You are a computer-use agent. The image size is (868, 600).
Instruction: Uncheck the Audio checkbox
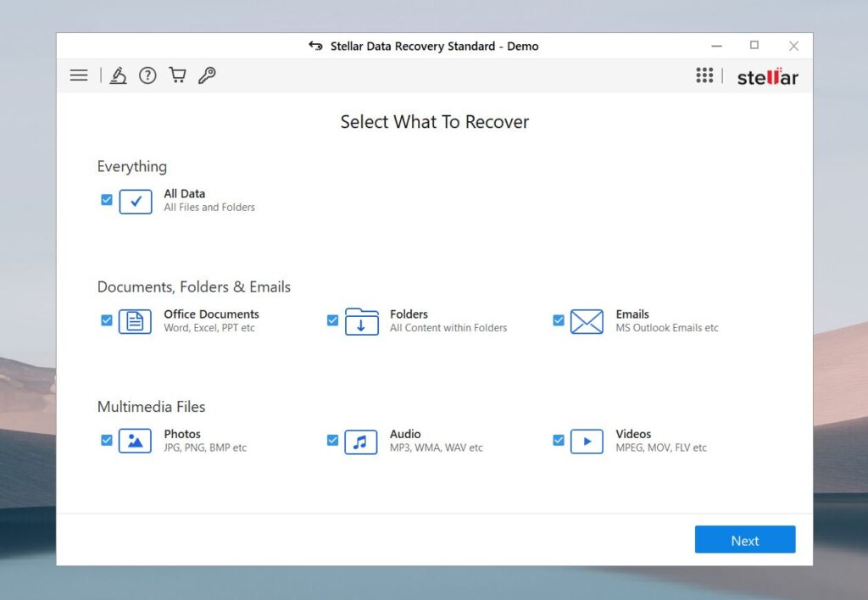(x=332, y=440)
